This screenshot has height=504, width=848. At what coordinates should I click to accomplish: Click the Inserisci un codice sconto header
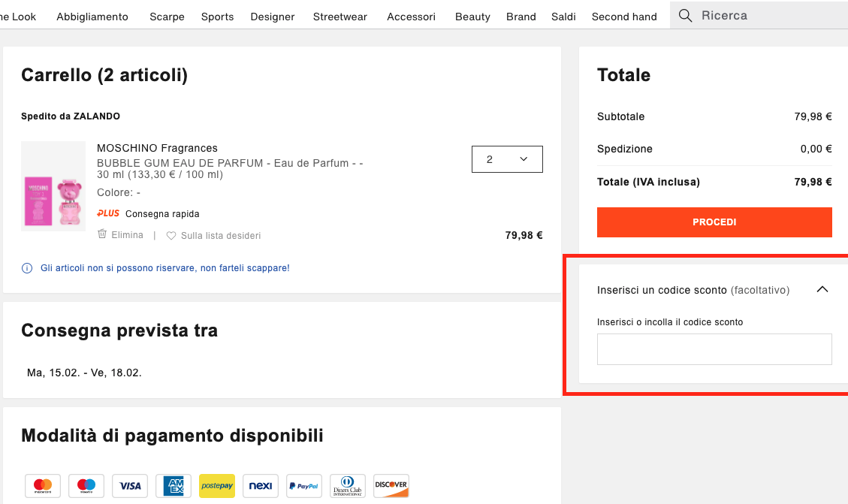click(x=693, y=291)
